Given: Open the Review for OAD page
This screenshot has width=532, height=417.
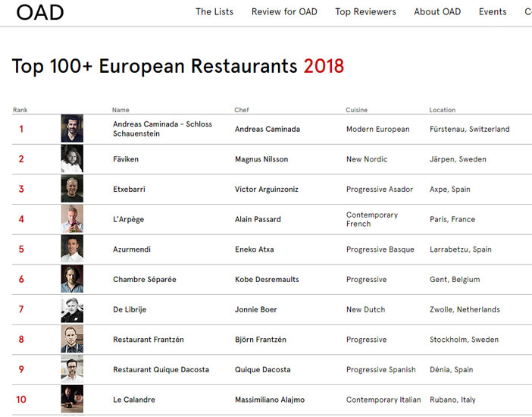Looking at the screenshot, I should [x=284, y=12].
